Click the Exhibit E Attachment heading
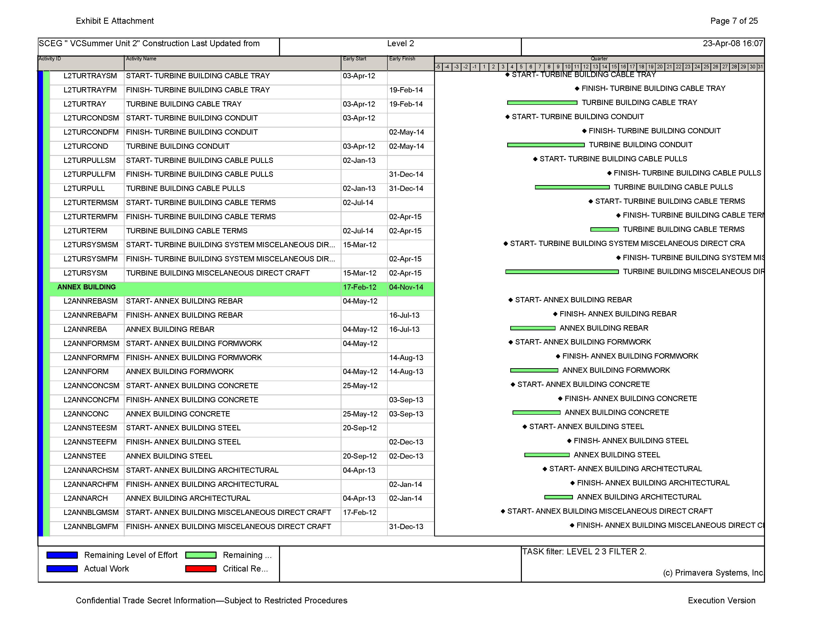Image resolution: width=834 pixels, height=644 pixels. tap(115, 21)
